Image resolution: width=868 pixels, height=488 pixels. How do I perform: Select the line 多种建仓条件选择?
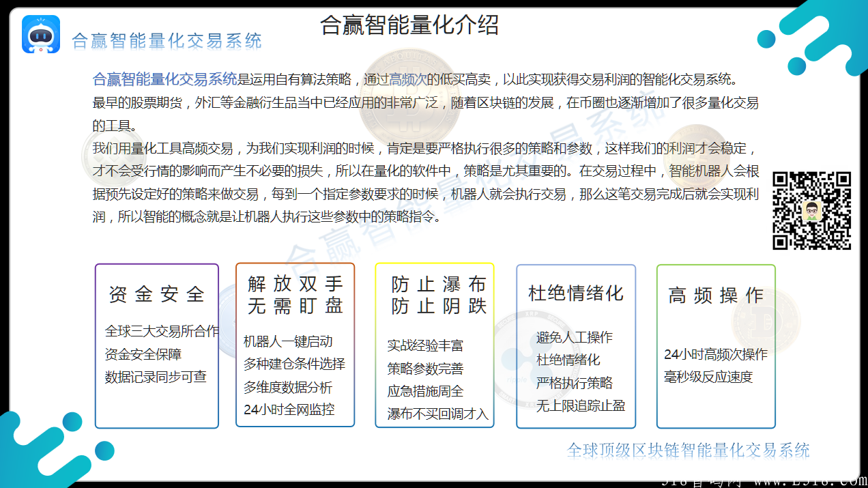click(x=295, y=364)
